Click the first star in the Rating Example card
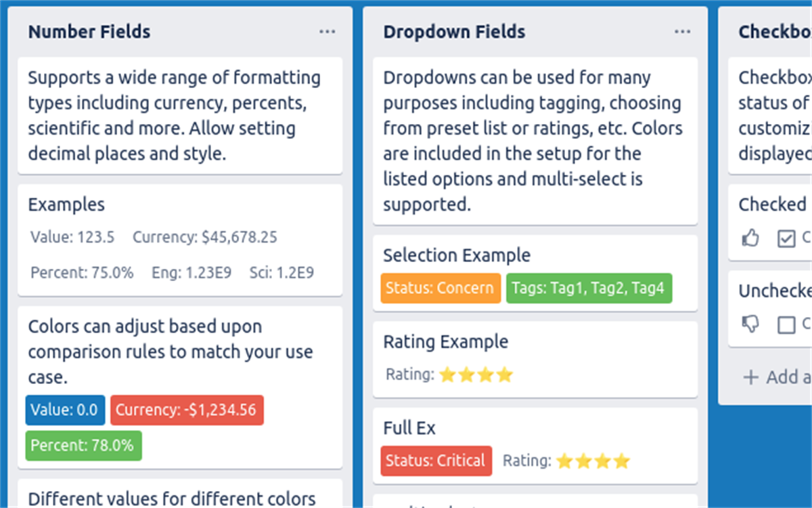Viewport: 812px width, 508px height. (x=447, y=374)
